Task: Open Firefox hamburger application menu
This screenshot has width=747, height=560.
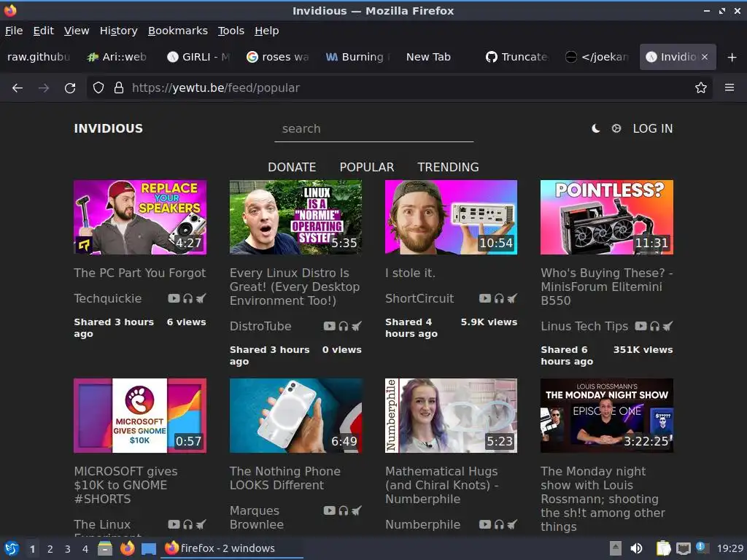Action: pyautogui.click(x=729, y=87)
